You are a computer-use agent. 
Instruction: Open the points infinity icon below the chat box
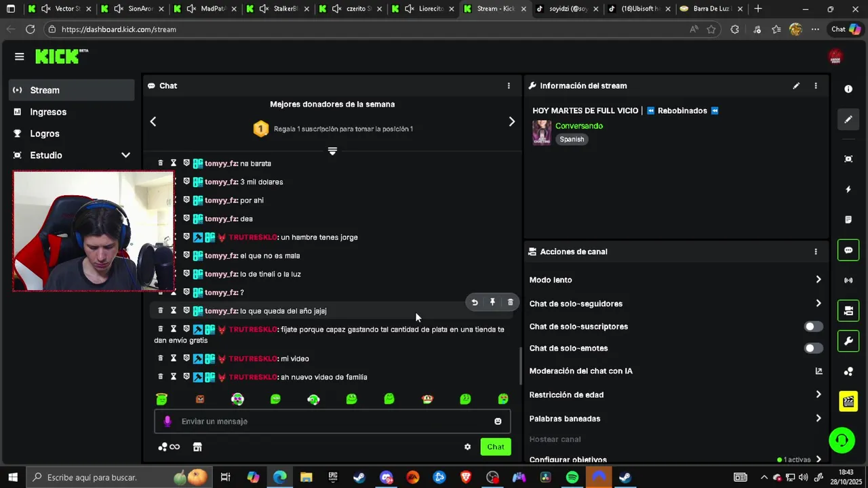pyautogui.click(x=169, y=447)
